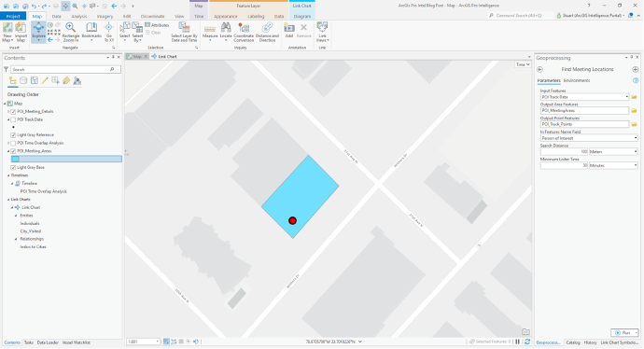Switch to Environments tab in Geoprocessing
The image size is (644, 349).
(x=577, y=81)
